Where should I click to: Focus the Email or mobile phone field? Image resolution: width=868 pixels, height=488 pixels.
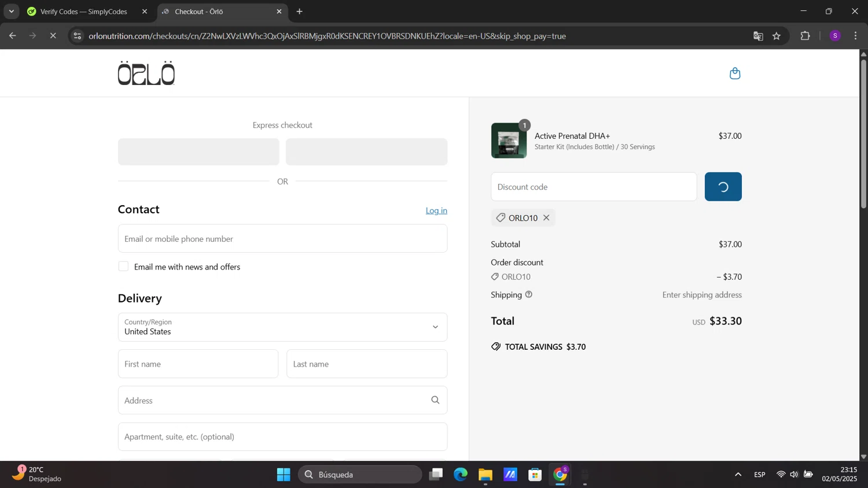282,239
